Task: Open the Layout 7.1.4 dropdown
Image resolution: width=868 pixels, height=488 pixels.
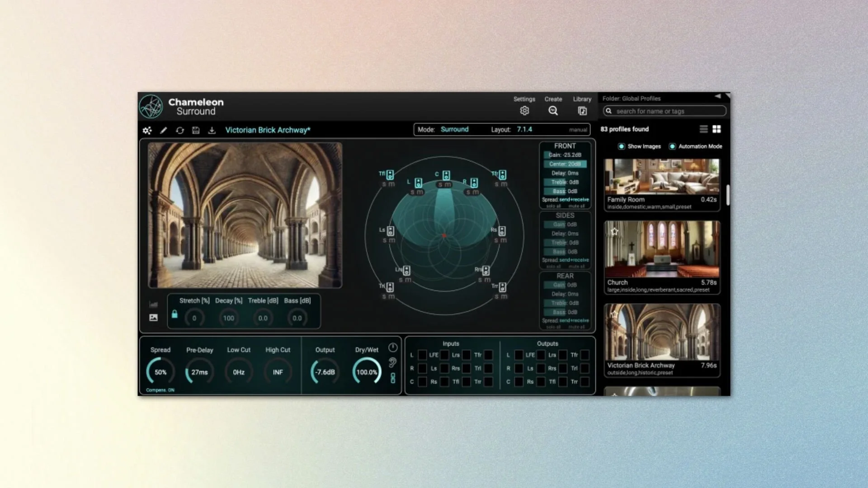Action: click(524, 129)
